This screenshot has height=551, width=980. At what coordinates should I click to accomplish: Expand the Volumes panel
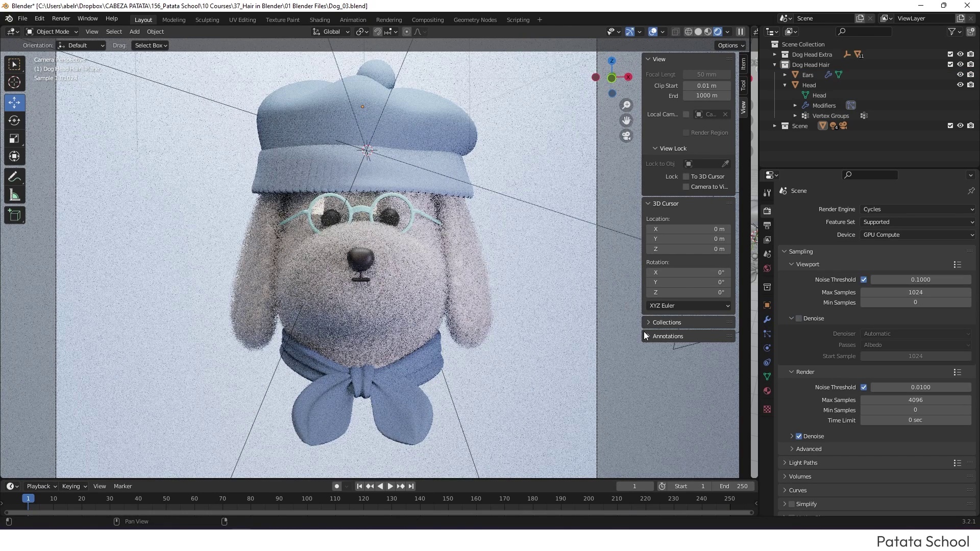(800, 477)
